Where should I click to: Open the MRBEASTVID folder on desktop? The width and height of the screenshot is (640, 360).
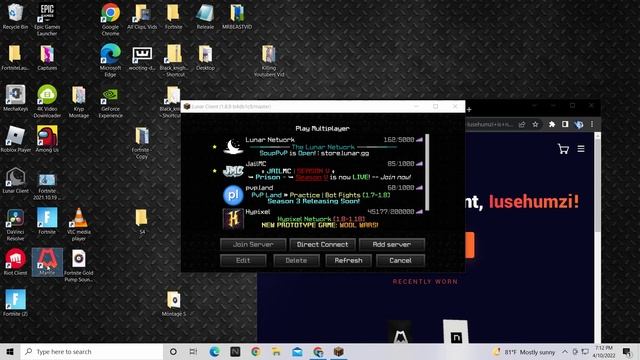(x=237, y=17)
